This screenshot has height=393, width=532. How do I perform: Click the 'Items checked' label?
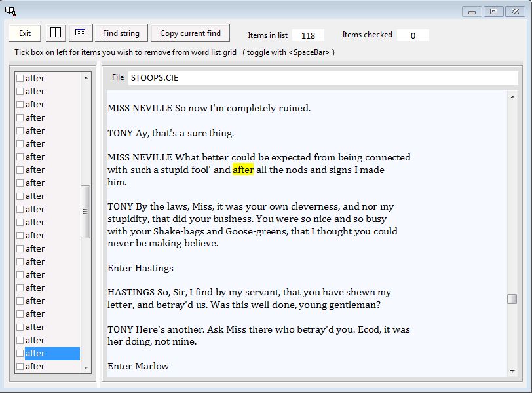pyautogui.click(x=367, y=35)
